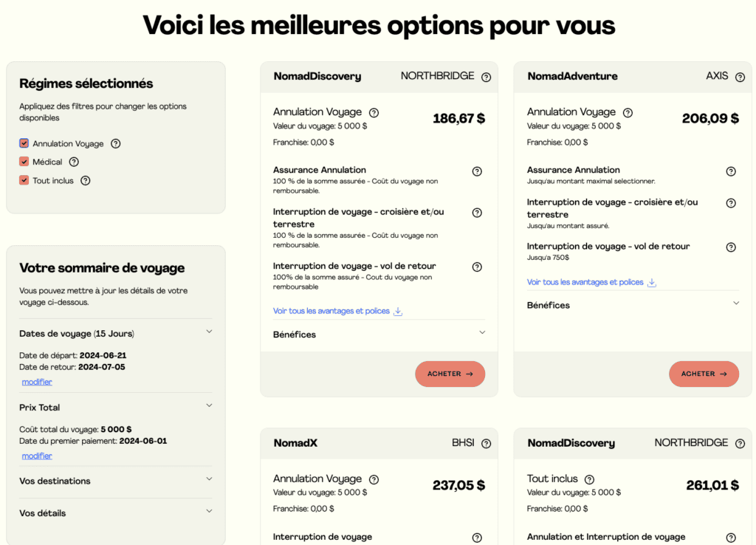Click the download icon after NomadDiscovery avantages link

398,311
